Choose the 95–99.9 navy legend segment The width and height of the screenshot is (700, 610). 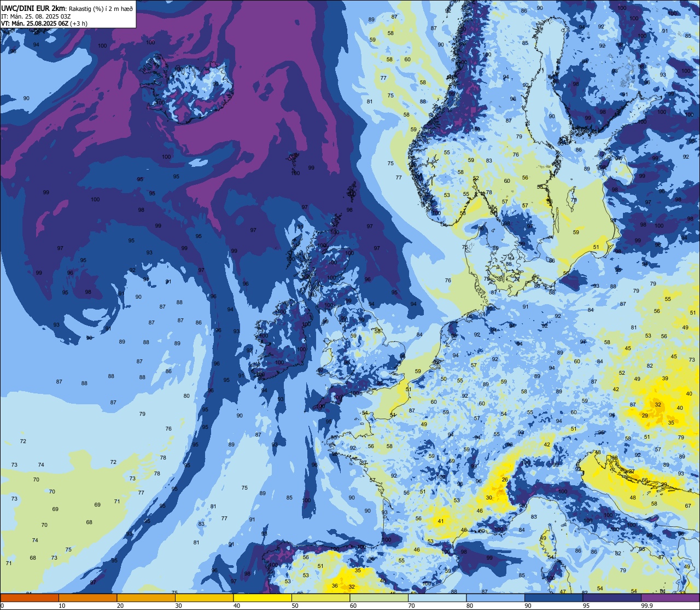click(x=612, y=598)
